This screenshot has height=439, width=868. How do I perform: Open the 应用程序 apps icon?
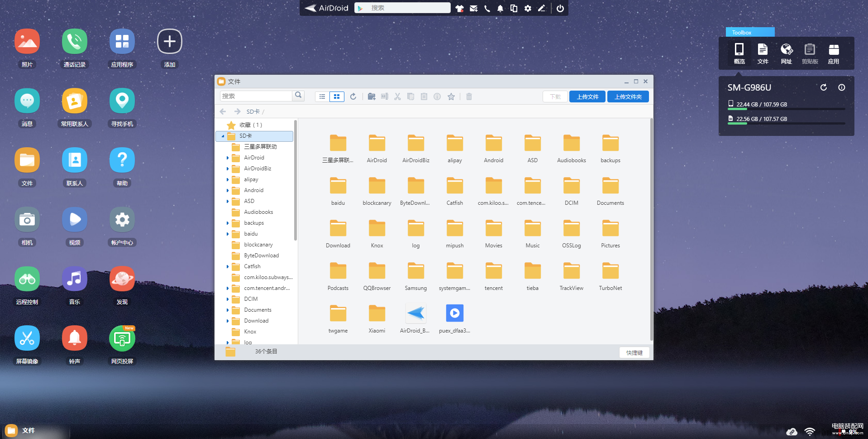pyautogui.click(x=122, y=41)
